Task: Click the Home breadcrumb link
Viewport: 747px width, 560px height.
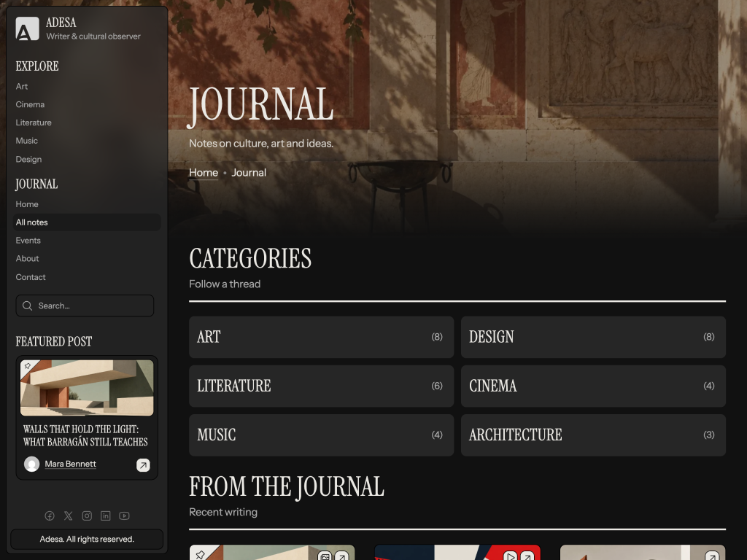Action: pos(204,172)
